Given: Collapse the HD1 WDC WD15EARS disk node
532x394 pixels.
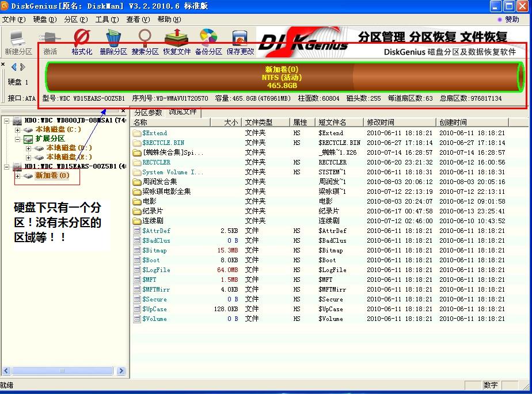Looking at the screenshot, I should click(x=6, y=166).
